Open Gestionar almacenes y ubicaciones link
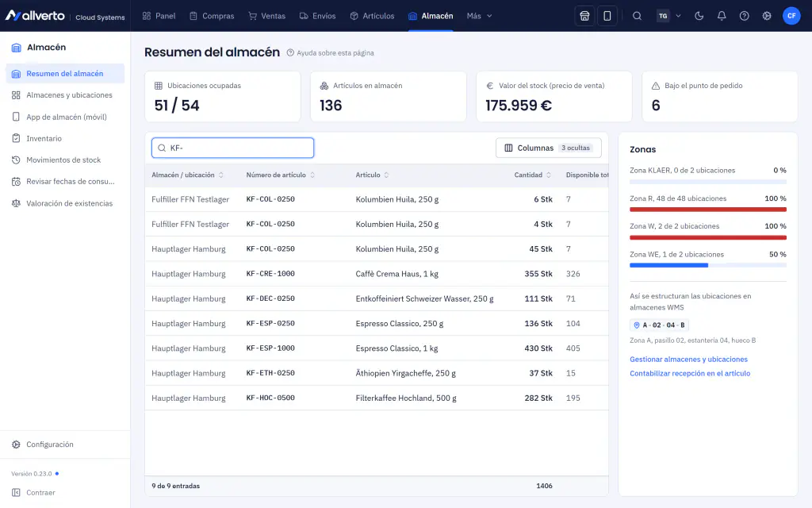812x508 pixels. pyautogui.click(x=688, y=360)
